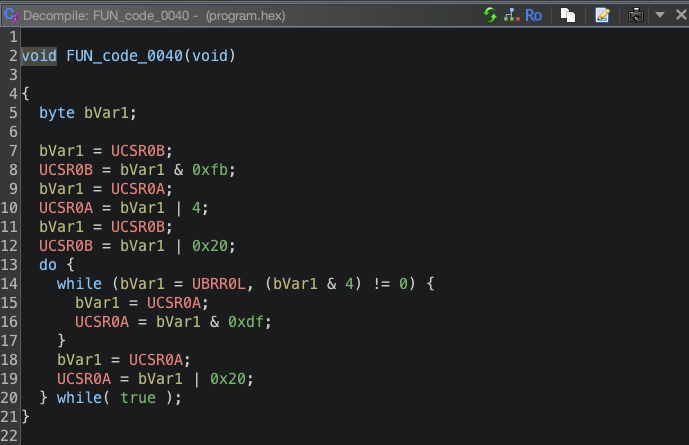
Task: Select the constant 4 on line 10
Action: [196, 208]
